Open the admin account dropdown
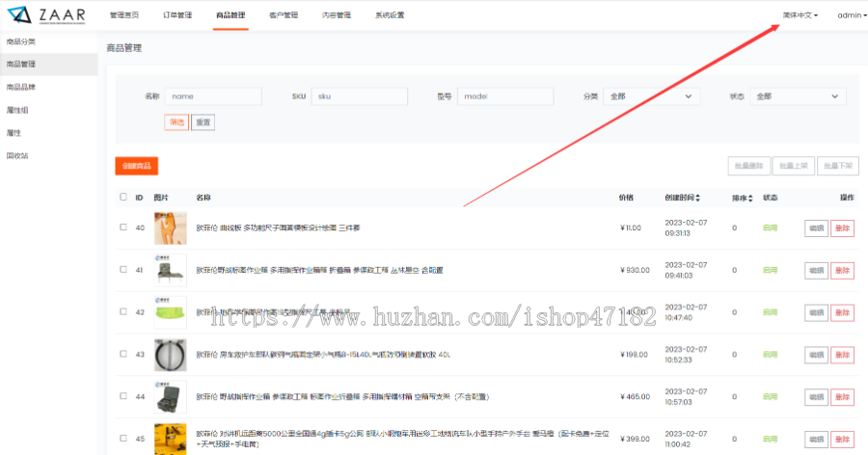Viewport: 868px width, 455px height. click(x=852, y=15)
